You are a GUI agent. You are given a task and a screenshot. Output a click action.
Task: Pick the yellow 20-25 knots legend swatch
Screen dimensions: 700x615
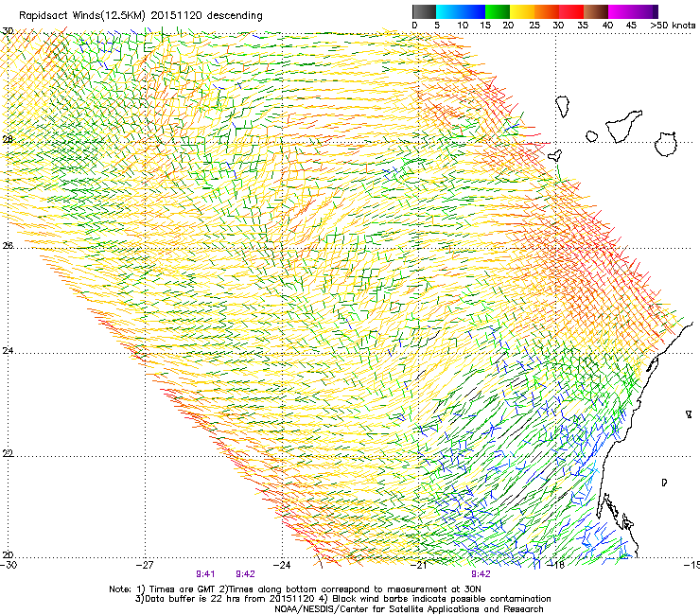pyautogui.click(x=522, y=11)
